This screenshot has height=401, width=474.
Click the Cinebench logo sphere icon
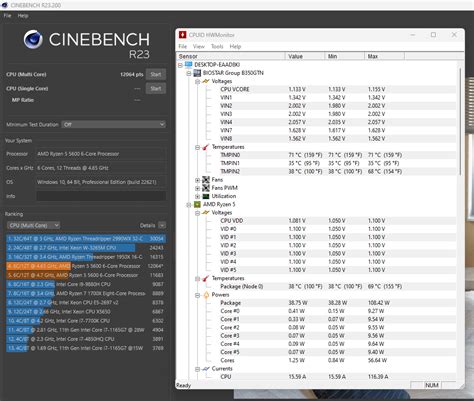coord(33,39)
